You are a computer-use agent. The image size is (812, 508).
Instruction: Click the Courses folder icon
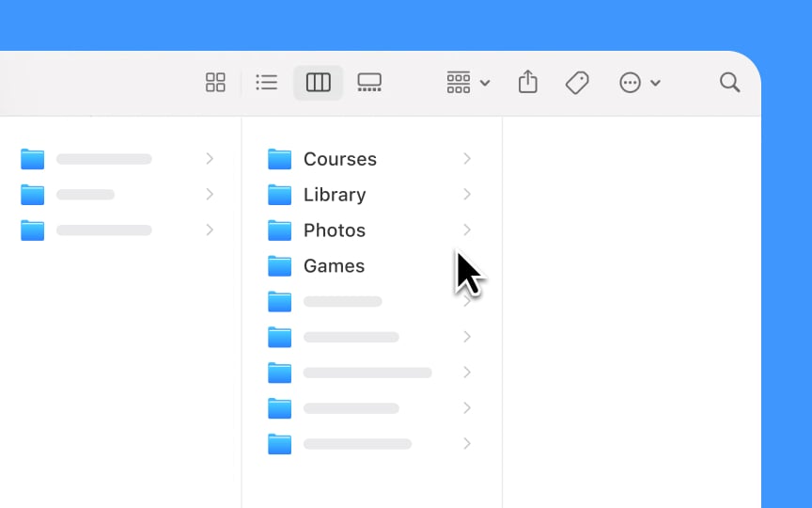tap(279, 159)
